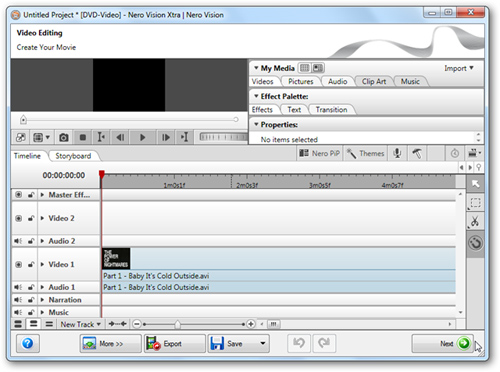The image size is (500, 372).
Task: Play the movie preview
Action: click(142, 137)
